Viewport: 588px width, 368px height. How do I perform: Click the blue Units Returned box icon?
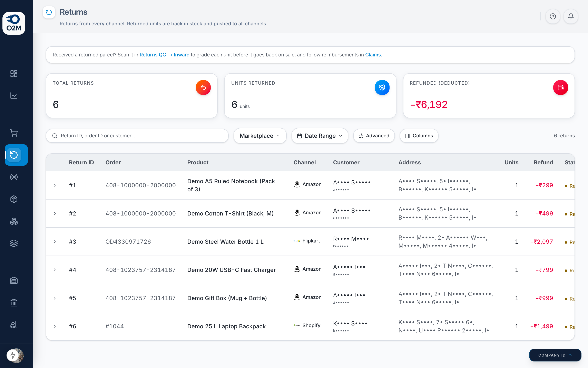382,87
